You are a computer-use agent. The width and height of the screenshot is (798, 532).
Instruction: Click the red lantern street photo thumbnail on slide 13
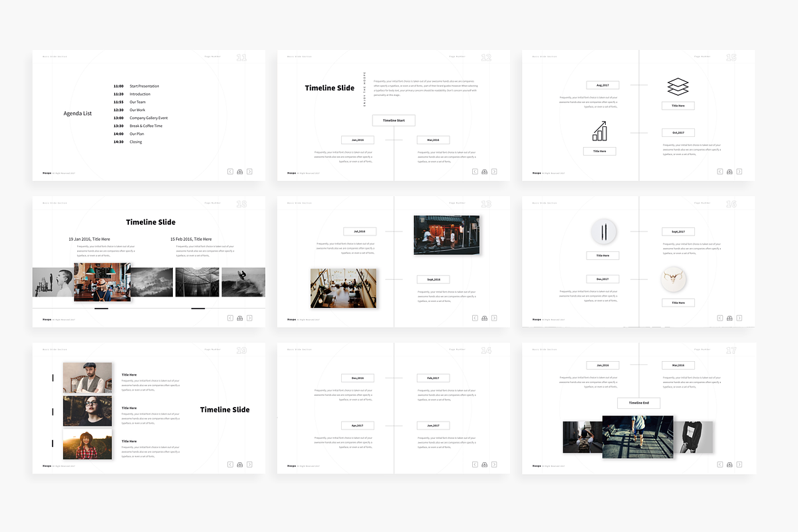point(447,234)
